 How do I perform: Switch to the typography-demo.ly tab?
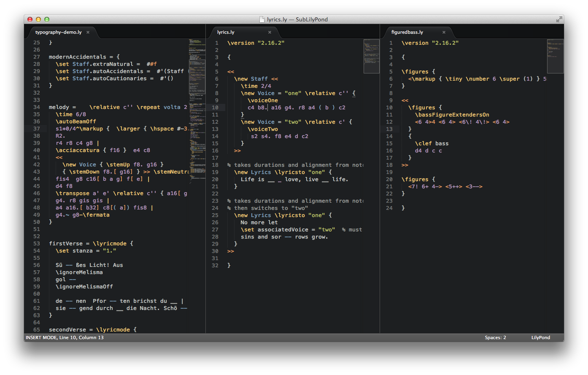coord(58,32)
